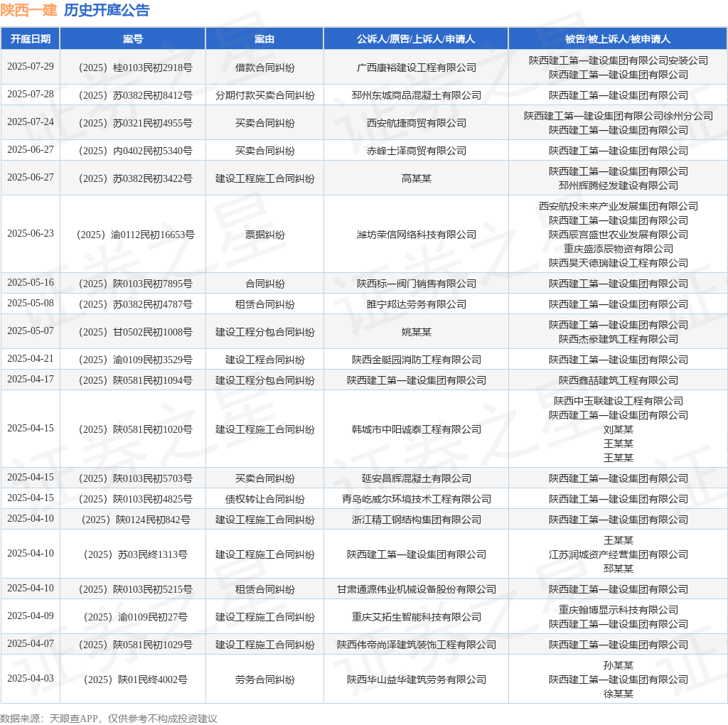
Task: Click 票据纠纷 cause cell
Action: pyautogui.click(x=264, y=235)
